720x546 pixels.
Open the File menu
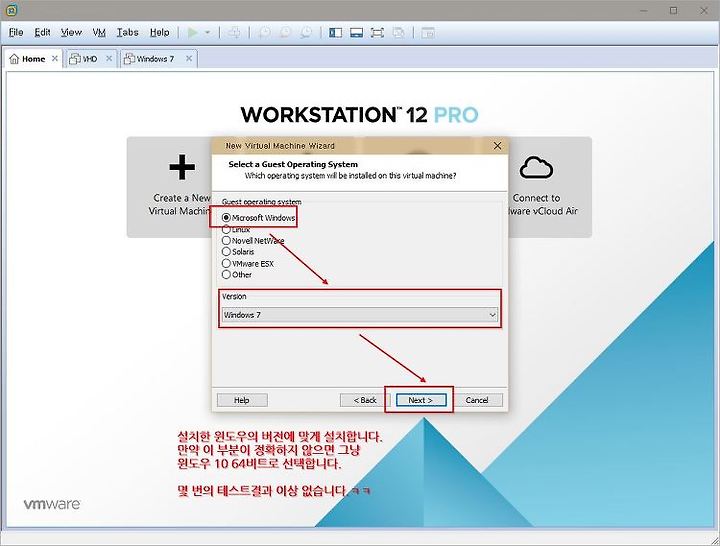[16, 33]
